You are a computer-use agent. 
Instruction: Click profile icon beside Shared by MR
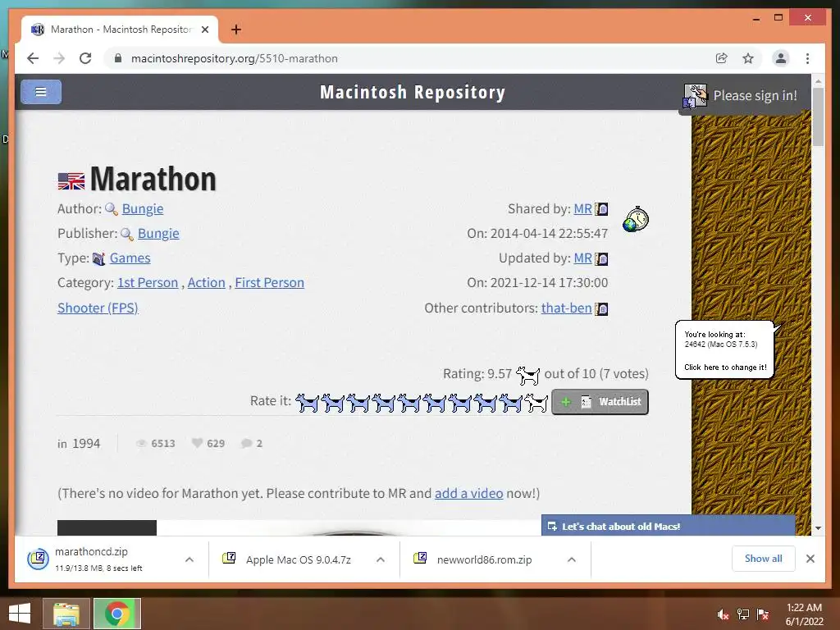point(601,209)
